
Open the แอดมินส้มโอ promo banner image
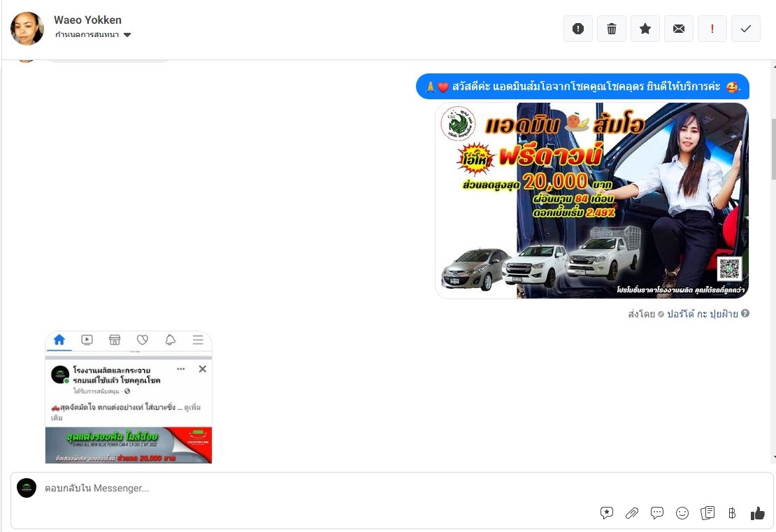click(591, 201)
